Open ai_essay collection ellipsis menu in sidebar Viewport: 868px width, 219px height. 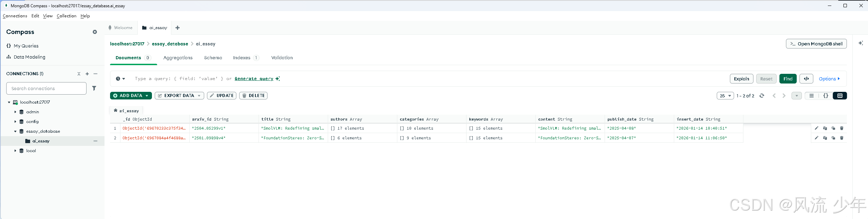[96, 141]
